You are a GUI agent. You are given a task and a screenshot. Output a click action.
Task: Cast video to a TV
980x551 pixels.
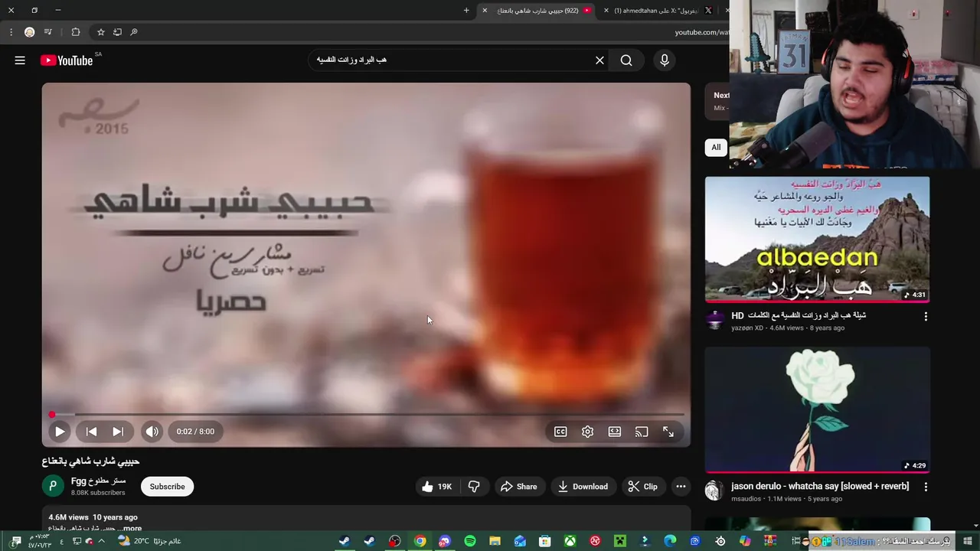(x=642, y=432)
